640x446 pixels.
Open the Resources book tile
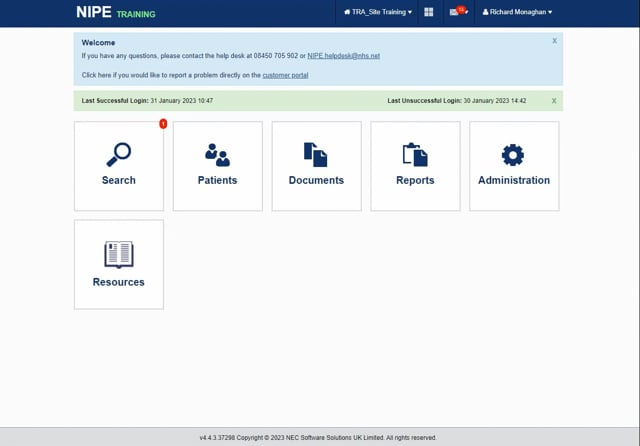[x=119, y=264]
